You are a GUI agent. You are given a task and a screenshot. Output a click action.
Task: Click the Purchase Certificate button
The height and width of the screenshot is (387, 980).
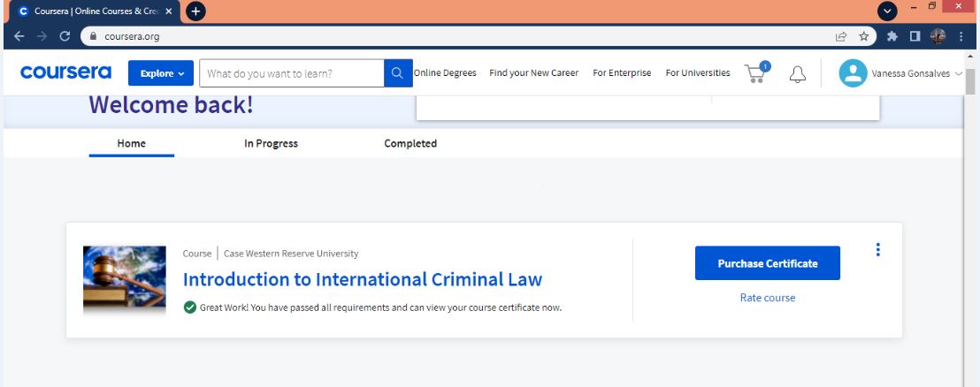tap(768, 263)
